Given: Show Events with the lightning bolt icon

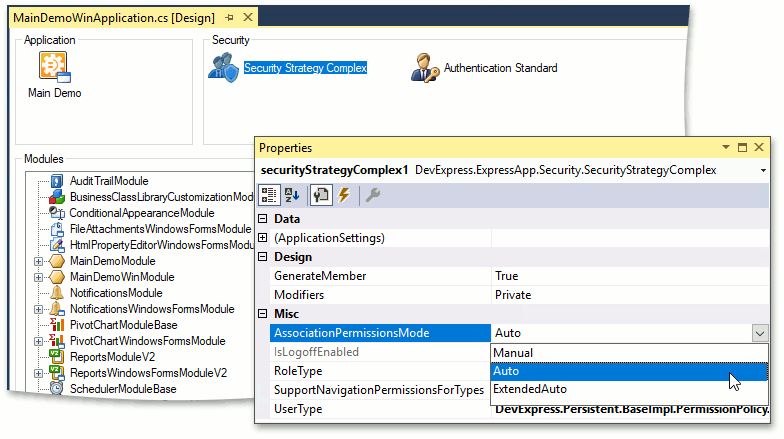Looking at the screenshot, I should coord(344,195).
